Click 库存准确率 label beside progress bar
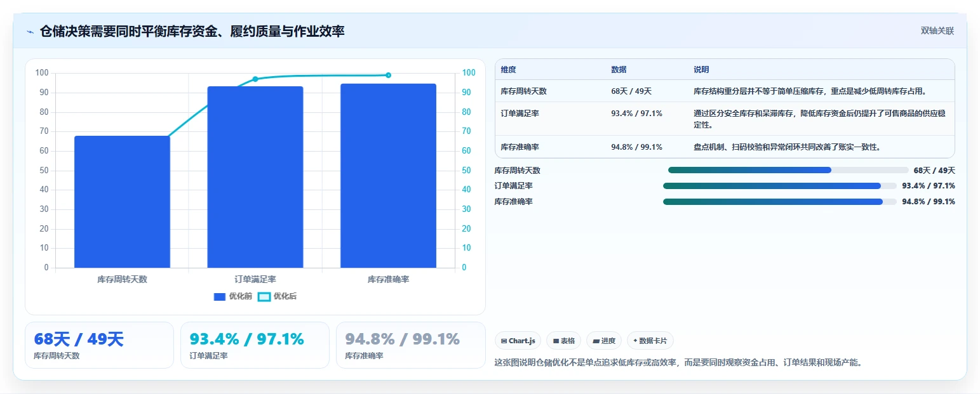Image resolution: width=980 pixels, height=394 pixels. pyautogui.click(x=513, y=202)
